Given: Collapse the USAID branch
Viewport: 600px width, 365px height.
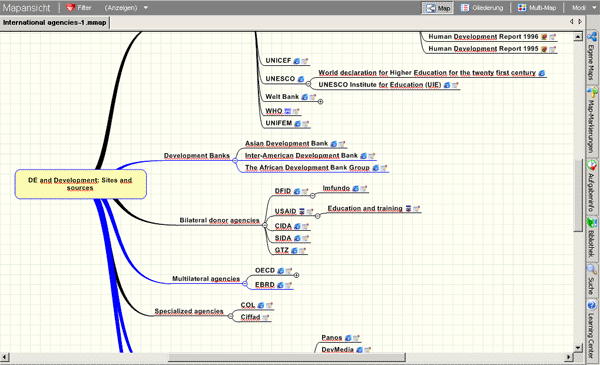Looking at the screenshot, I should (x=318, y=216).
